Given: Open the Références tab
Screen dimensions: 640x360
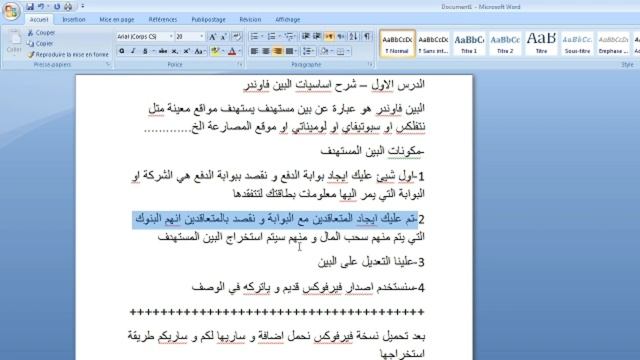Looking at the screenshot, I should point(163,20).
